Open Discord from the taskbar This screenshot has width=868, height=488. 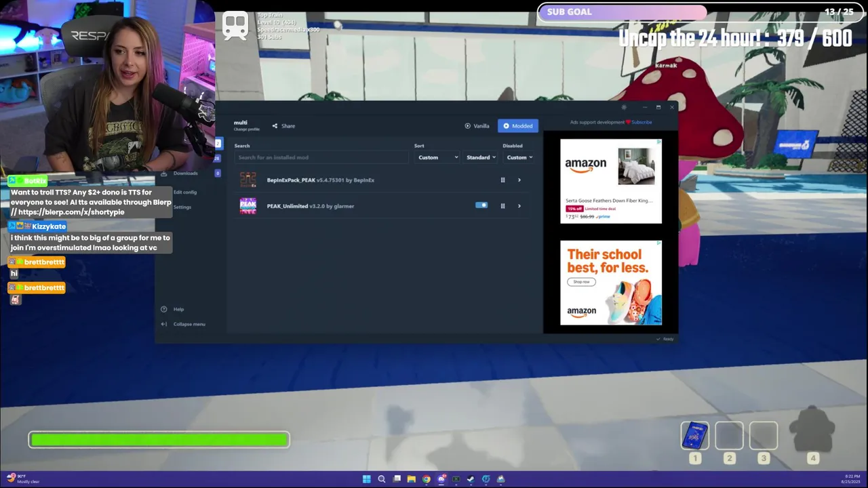[441, 479]
